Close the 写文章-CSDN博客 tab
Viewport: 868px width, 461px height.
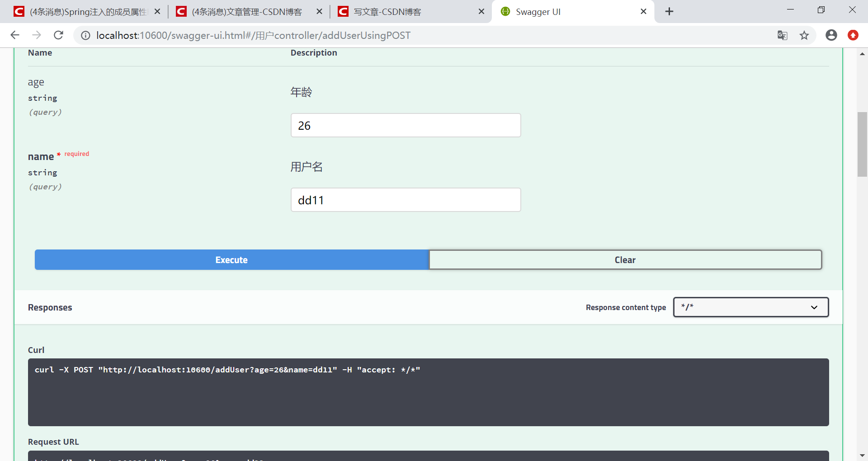481,12
